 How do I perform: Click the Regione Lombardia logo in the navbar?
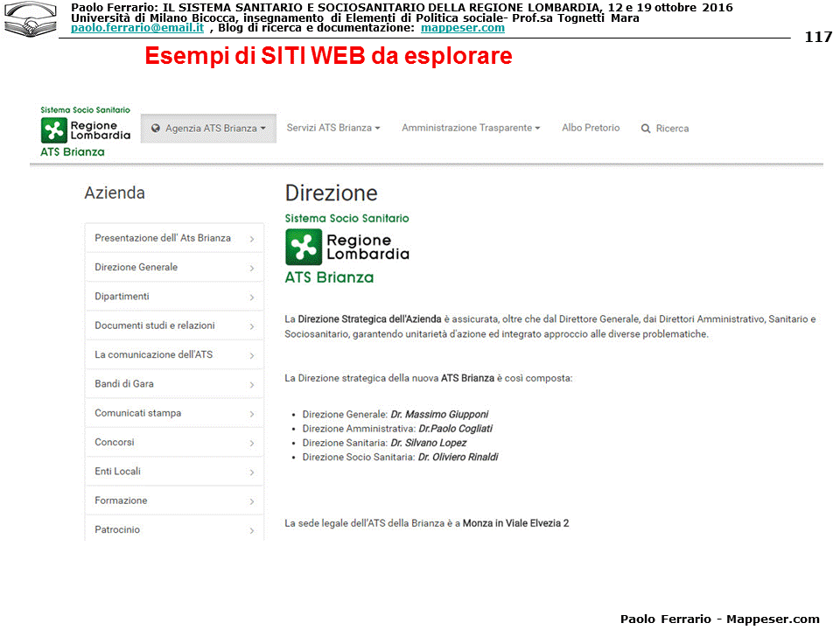click(85, 130)
